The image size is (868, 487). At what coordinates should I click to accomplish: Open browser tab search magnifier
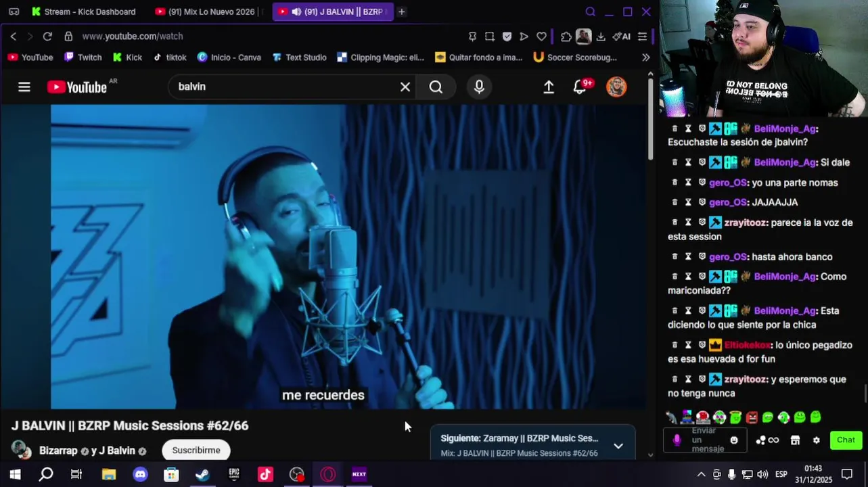590,11
